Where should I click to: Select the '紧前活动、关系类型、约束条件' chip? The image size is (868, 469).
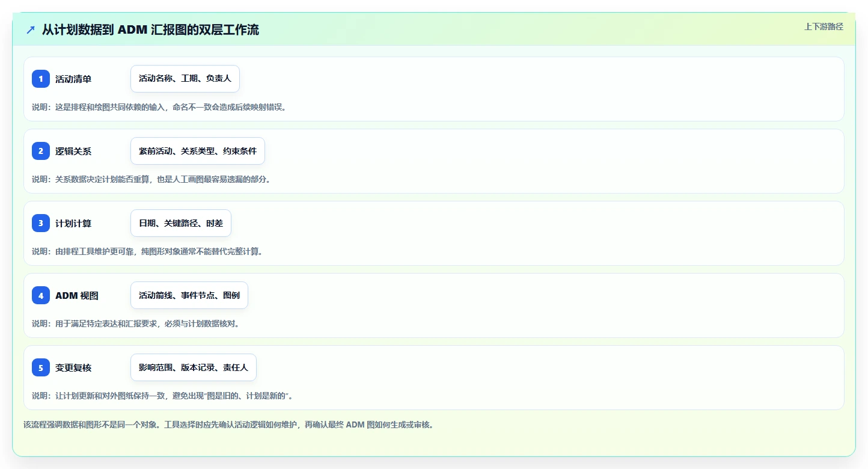tap(198, 151)
